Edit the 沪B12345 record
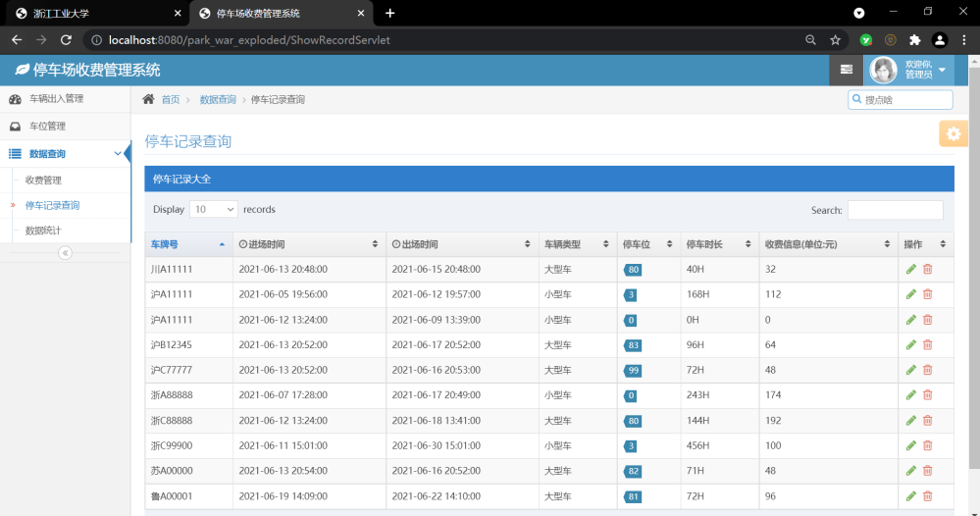Image resolution: width=980 pixels, height=516 pixels. coord(910,345)
